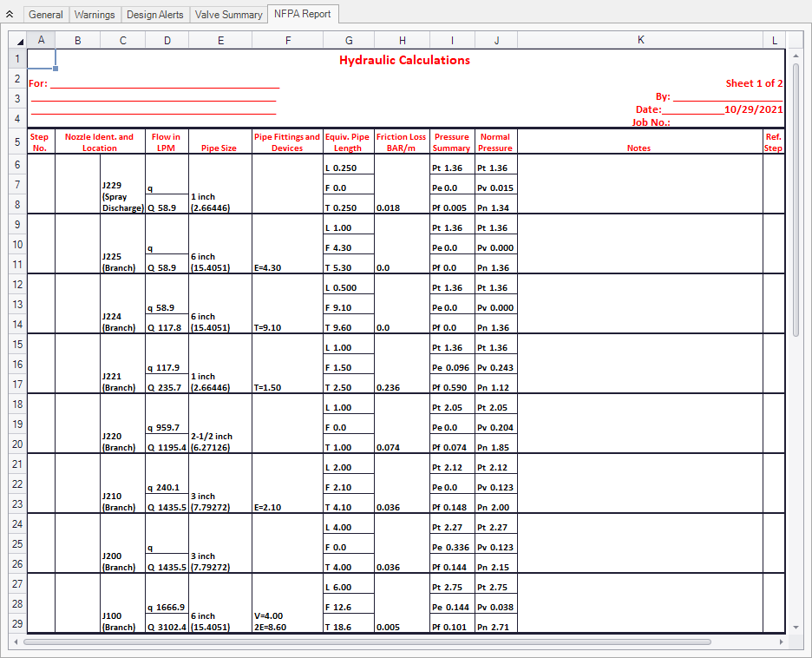
Task: Select the NFPA Report tab
Action: click(304, 15)
